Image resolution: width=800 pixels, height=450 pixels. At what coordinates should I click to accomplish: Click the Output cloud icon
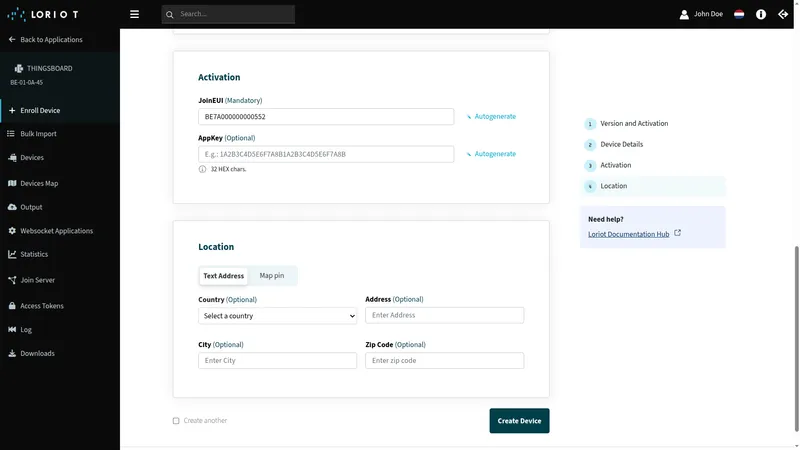point(12,207)
